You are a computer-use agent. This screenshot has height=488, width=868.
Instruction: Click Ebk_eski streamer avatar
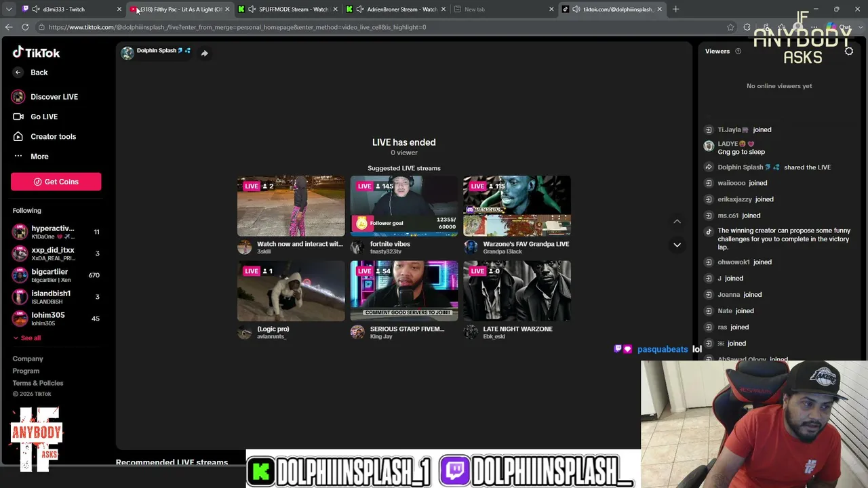[x=471, y=332]
